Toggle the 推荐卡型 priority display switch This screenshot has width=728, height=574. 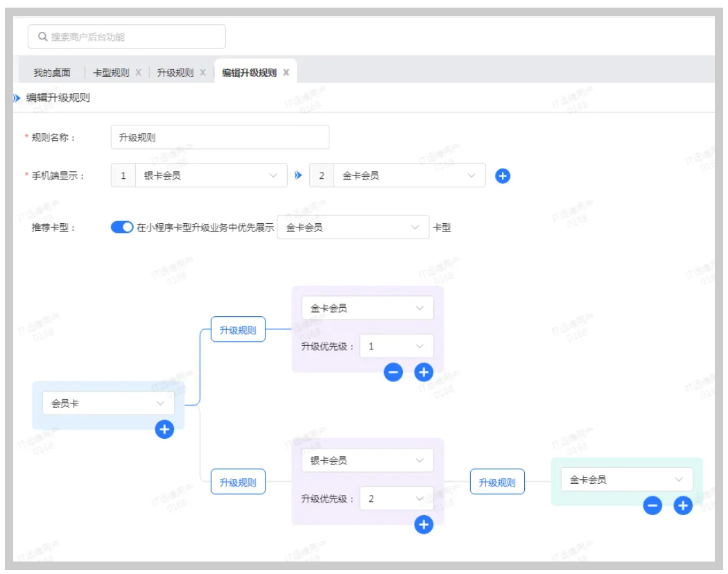(122, 227)
